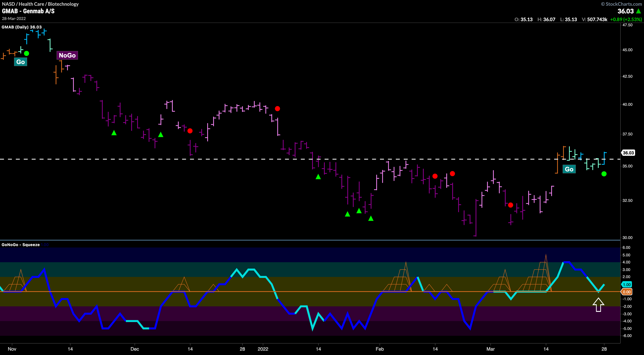Click the Dec label on the date axis
This screenshot has height=355, width=644.
click(x=135, y=349)
